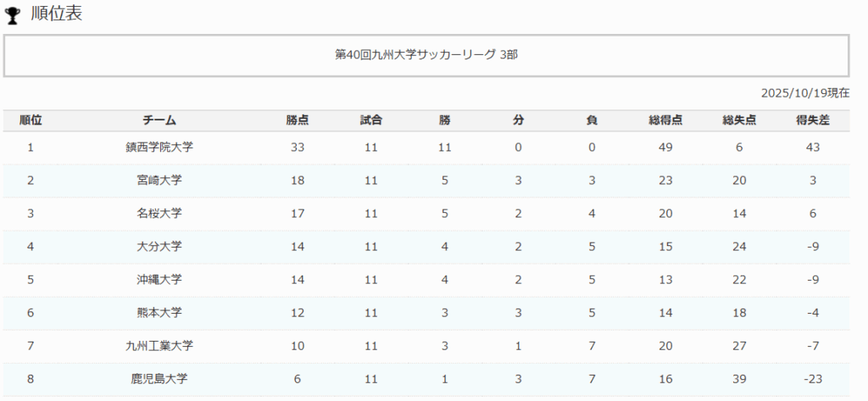Click the 熊本大学 team name
This screenshot has width=868, height=401.
tap(159, 313)
